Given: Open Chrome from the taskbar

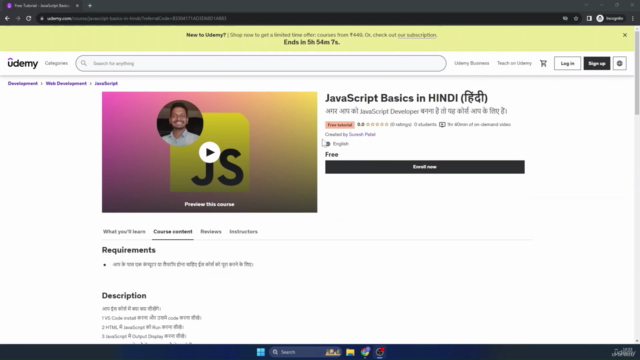Looking at the screenshot, I should 365,352.
